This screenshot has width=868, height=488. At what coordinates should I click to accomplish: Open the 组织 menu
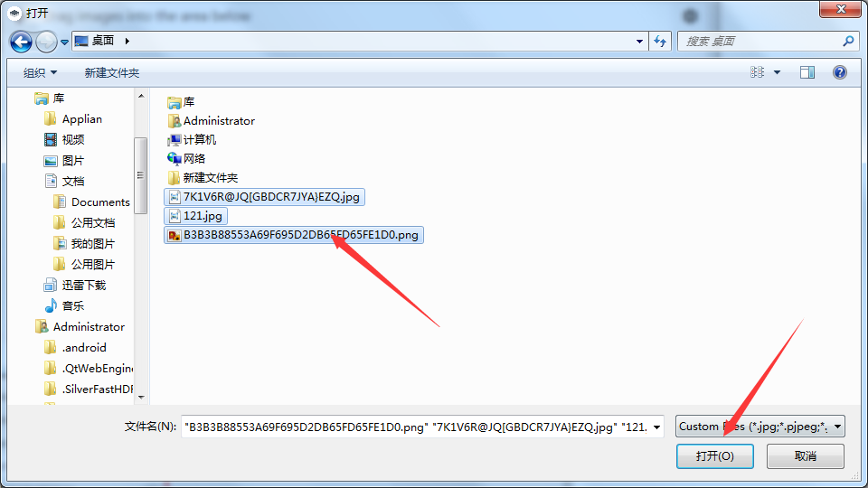pyautogui.click(x=40, y=72)
